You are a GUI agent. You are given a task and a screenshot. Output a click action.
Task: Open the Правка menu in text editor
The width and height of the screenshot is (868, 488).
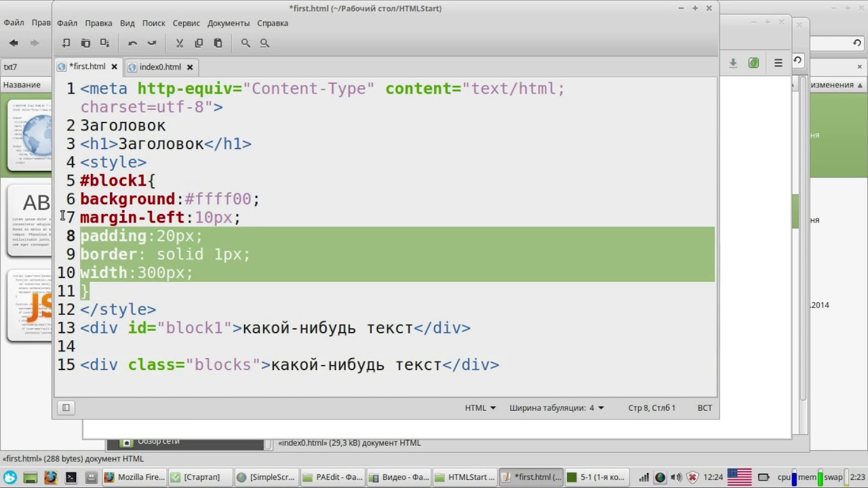click(x=98, y=23)
